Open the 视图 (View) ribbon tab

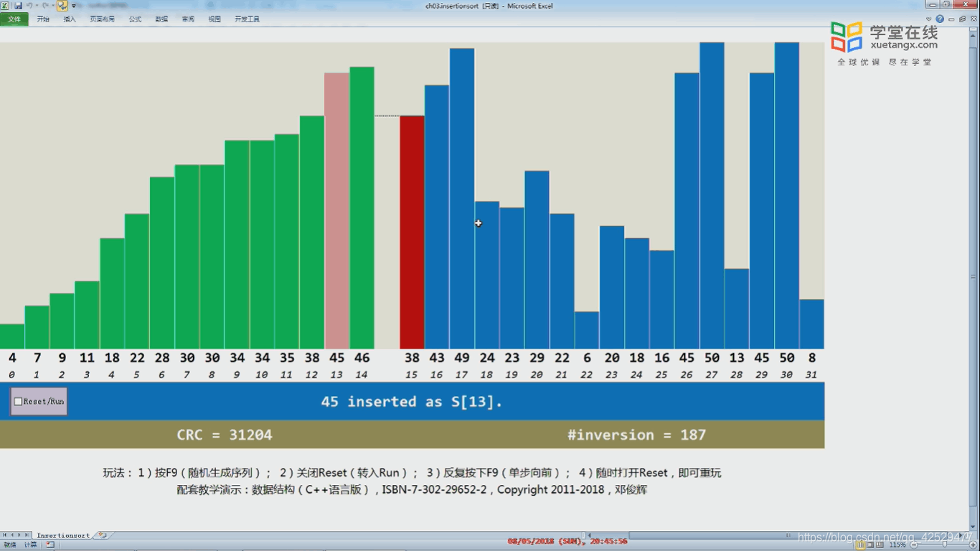click(x=215, y=19)
